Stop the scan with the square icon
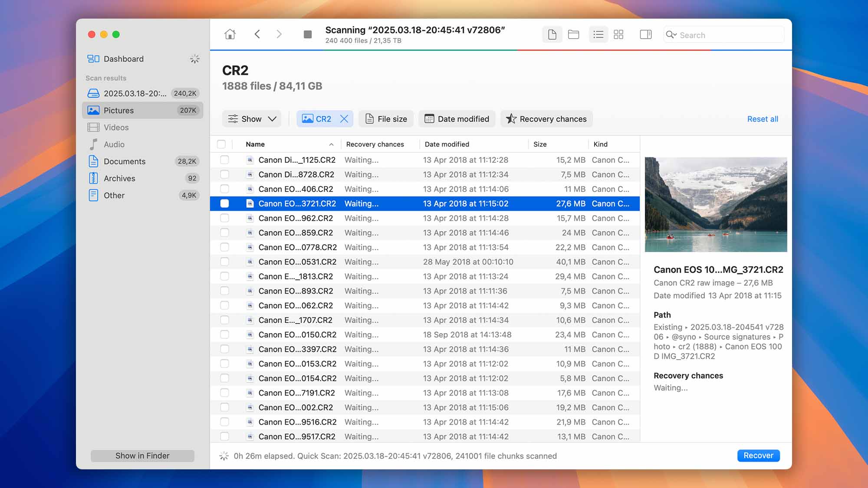Image resolution: width=868 pixels, height=488 pixels. (308, 34)
